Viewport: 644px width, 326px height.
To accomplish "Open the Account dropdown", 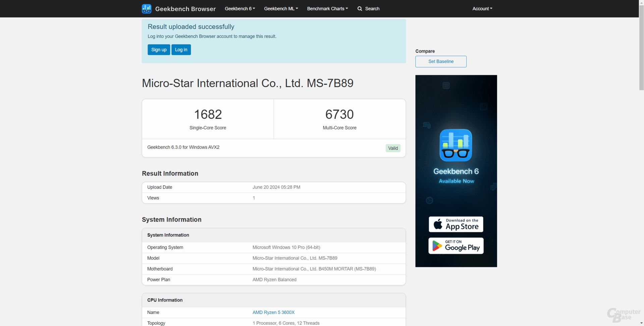I will pos(482,9).
